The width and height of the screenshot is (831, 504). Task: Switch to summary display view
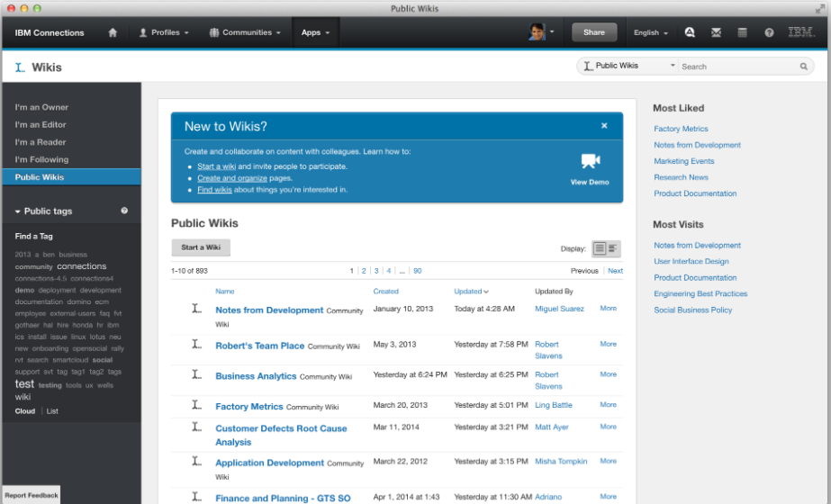pyautogui.click(x=613, y=248)
